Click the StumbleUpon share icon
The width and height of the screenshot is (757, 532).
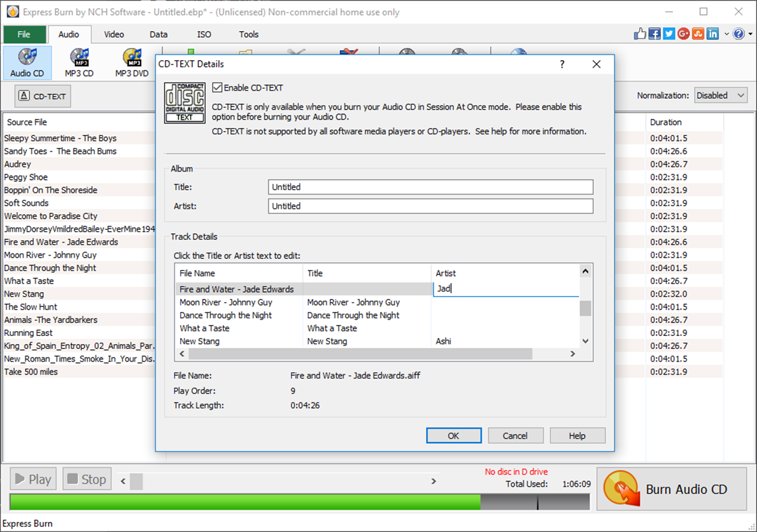point(697,33)
